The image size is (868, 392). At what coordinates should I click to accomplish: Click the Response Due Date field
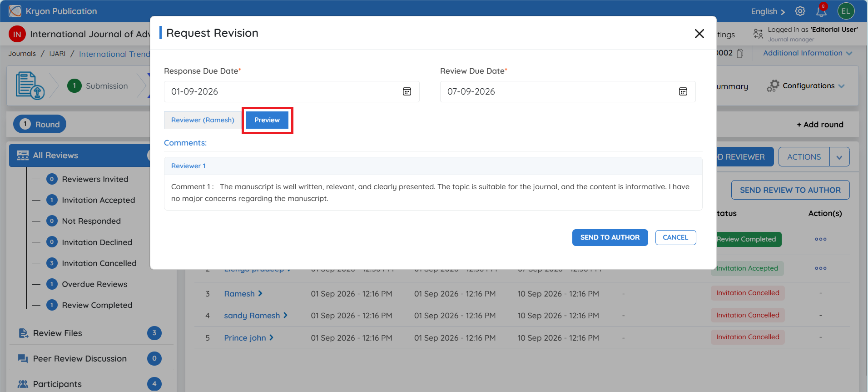tap(292, 91)
